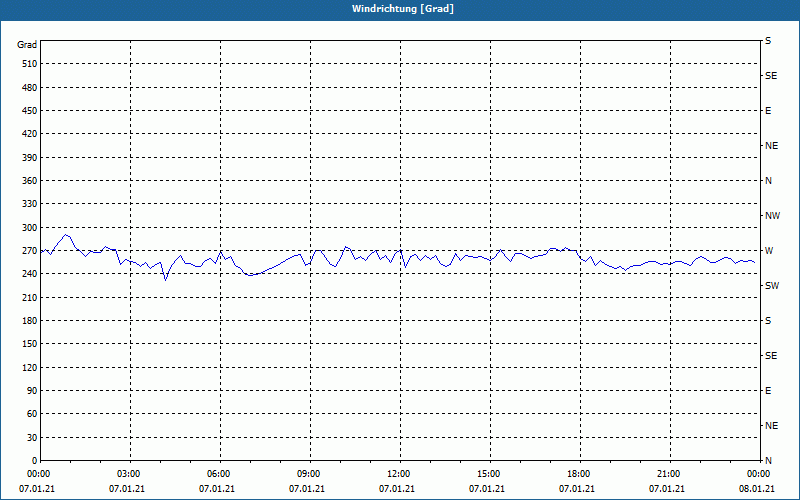Screen dimensions: 800x500
Task: Select the W compass label
Action: tap(769, 251)
